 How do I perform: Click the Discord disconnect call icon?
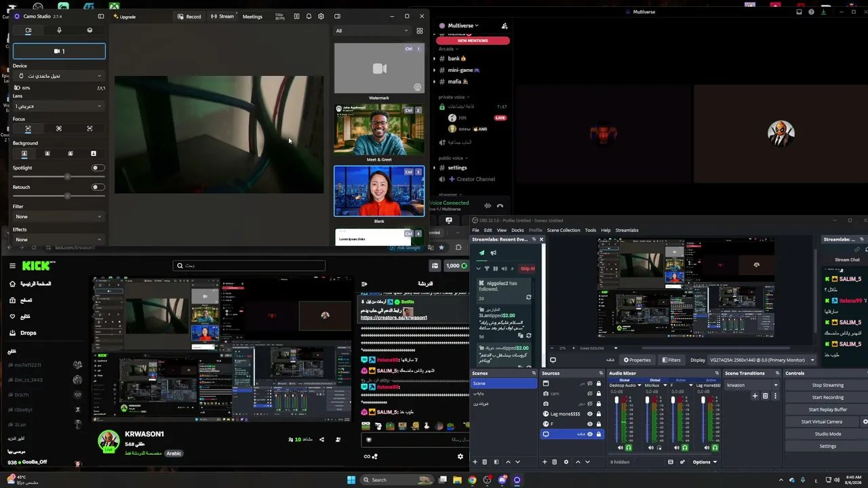click(x=500, y=205)
